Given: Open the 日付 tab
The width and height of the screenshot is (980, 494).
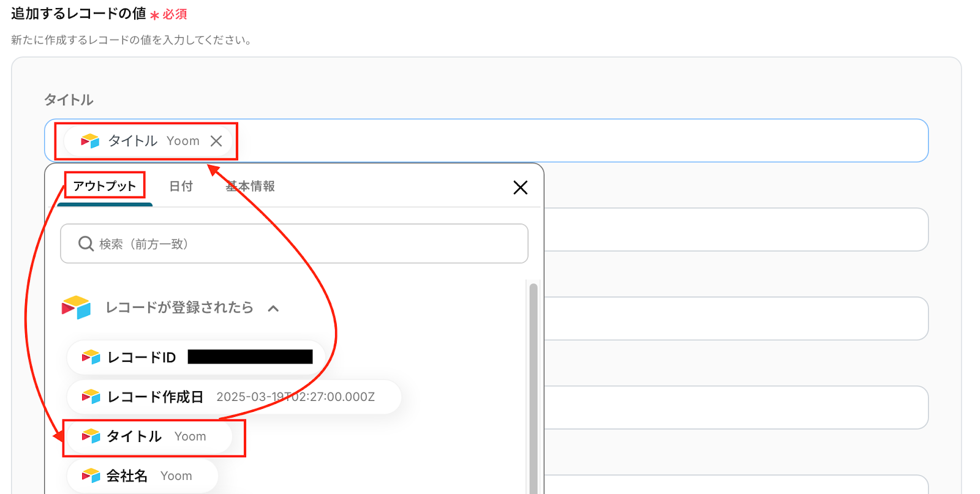Looking at the screenshot, I should click(x=181, y=186).
